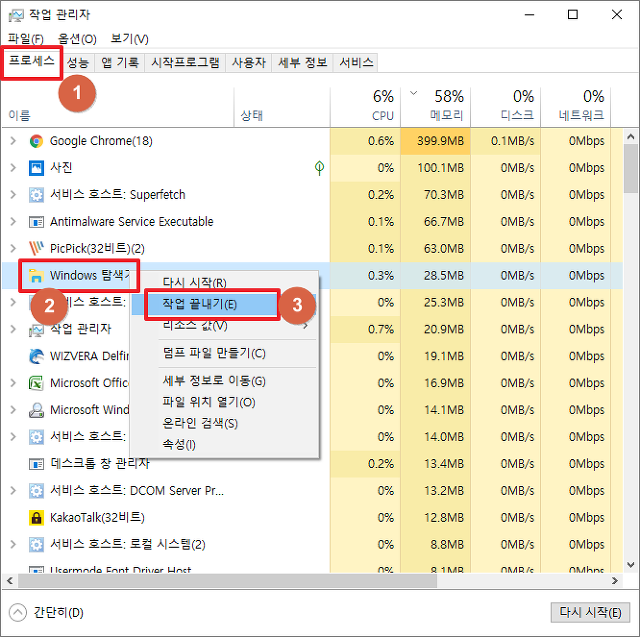
Task: Expand 서비스 호스트: Superfetch
Action: [x=13, y=195]
